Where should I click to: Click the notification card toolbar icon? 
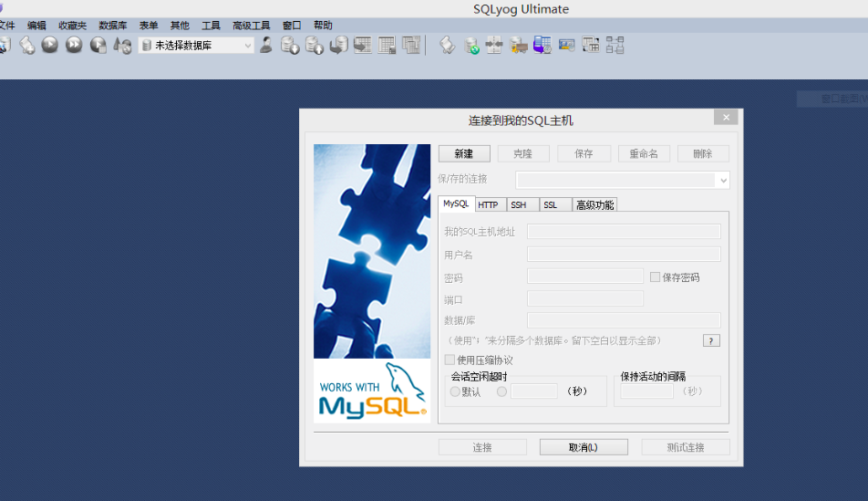566,45
